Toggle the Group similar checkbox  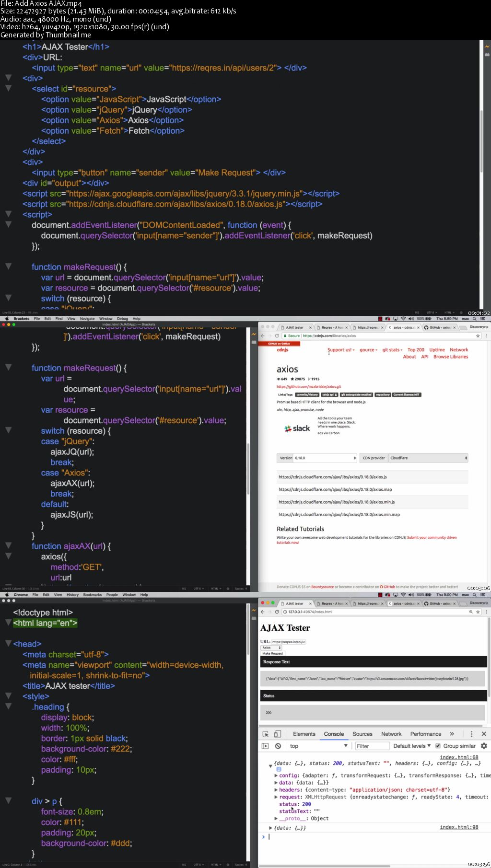point(438,746)
